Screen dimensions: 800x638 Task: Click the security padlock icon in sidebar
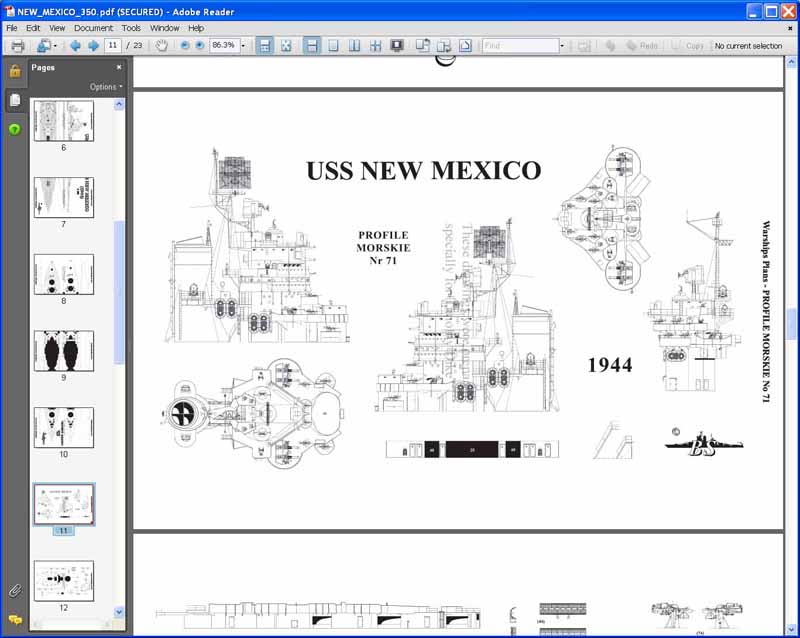click(15, 71)
